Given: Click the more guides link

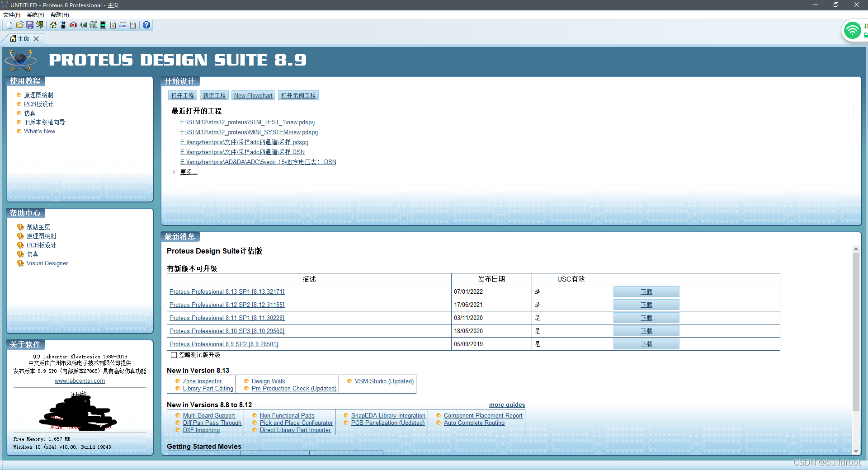Looking at the screenshot, I should (x=507, y=405).
